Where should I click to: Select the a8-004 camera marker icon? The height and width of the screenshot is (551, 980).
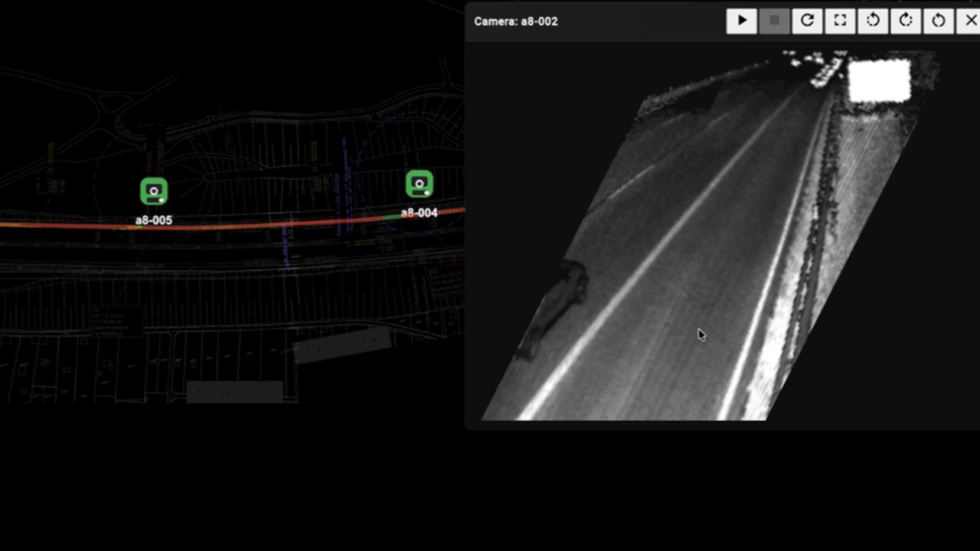pos(419,184)
